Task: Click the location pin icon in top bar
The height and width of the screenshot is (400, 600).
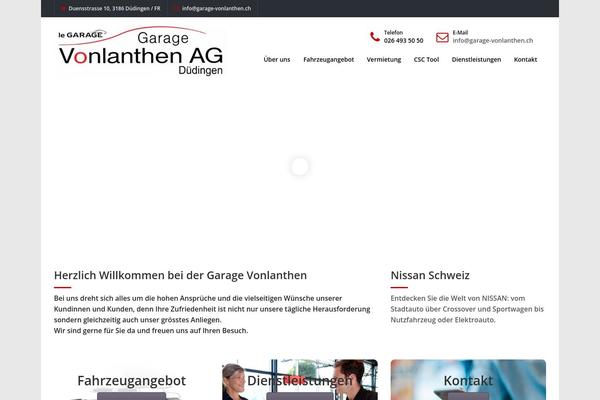Action: coord(63,8)
